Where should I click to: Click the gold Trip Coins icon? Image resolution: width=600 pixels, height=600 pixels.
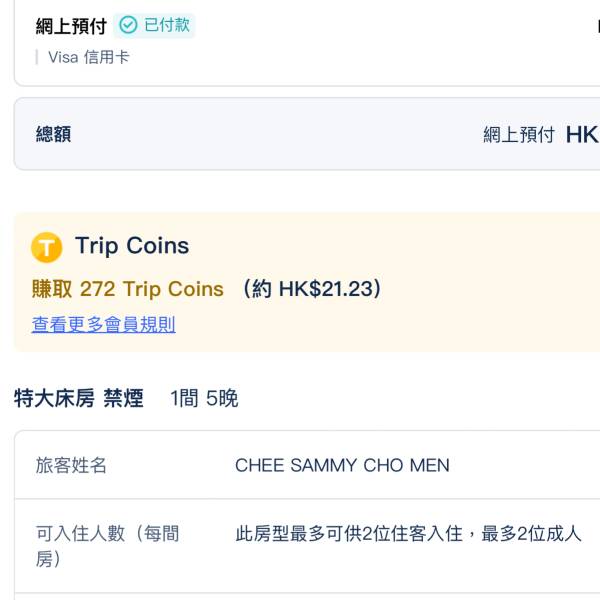click(x=47, y=246)
